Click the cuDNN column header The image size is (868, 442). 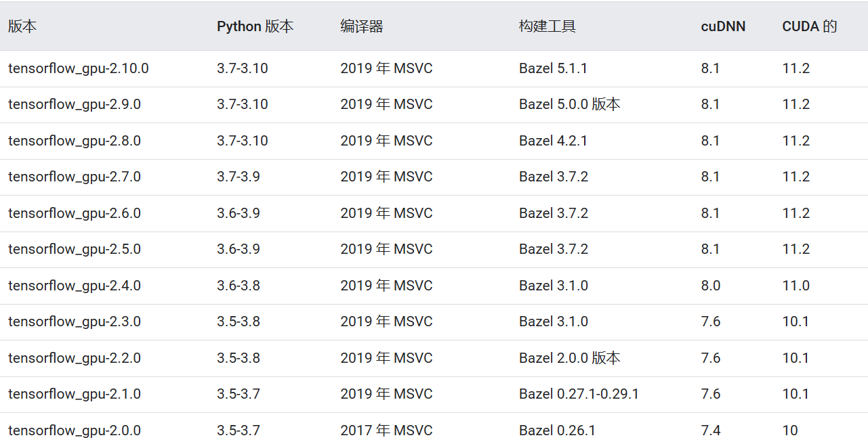pyautogui.click(x=723, y=26)
